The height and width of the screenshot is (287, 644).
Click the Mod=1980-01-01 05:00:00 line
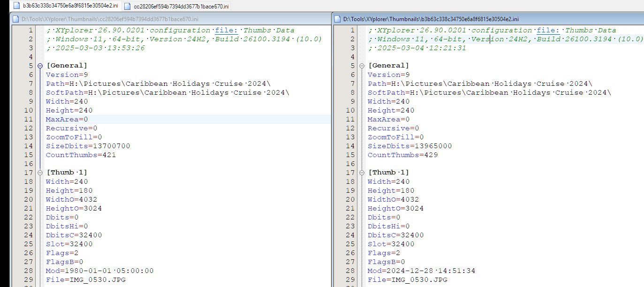[99, 271]
